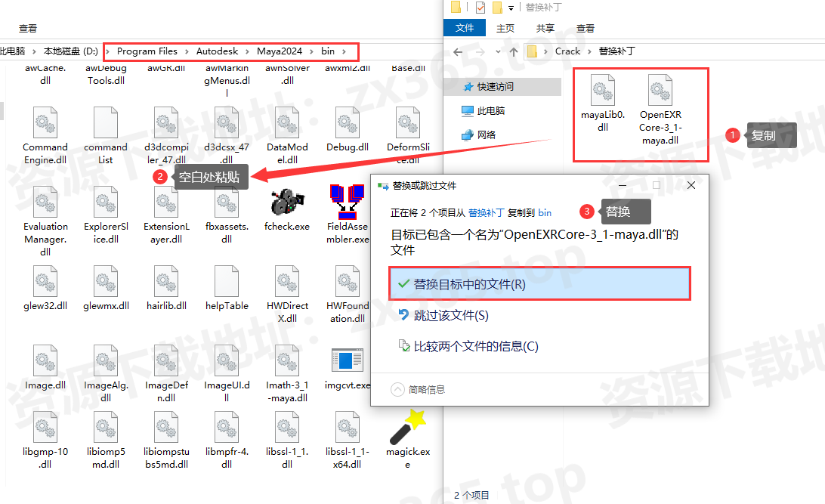Open 网络 in navigation pane
This screenshot has height=504, width=825.
479,135
